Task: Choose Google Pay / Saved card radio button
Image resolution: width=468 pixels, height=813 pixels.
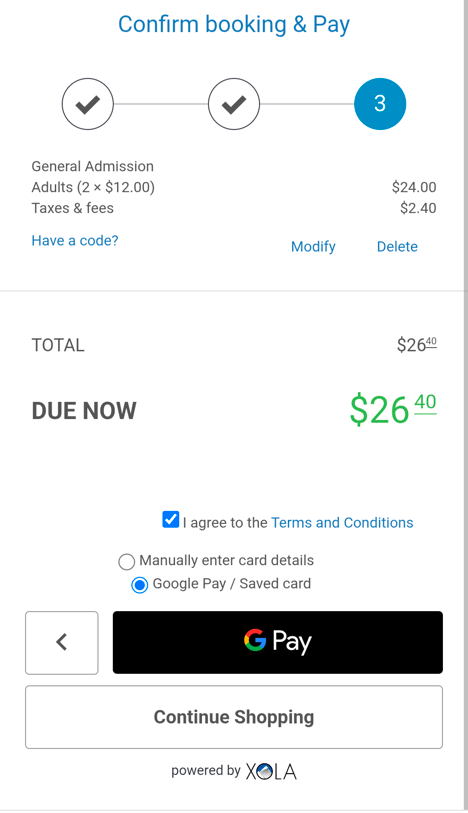Action: coord(139,585)
